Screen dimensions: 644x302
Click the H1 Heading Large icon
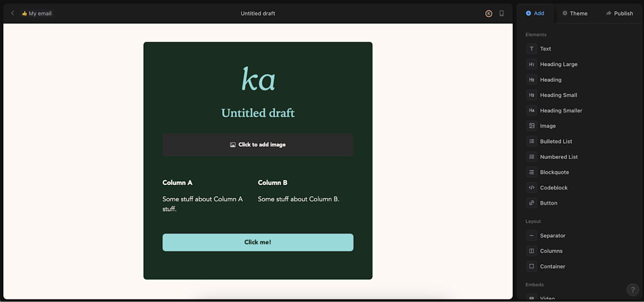(x=532, y=64)
